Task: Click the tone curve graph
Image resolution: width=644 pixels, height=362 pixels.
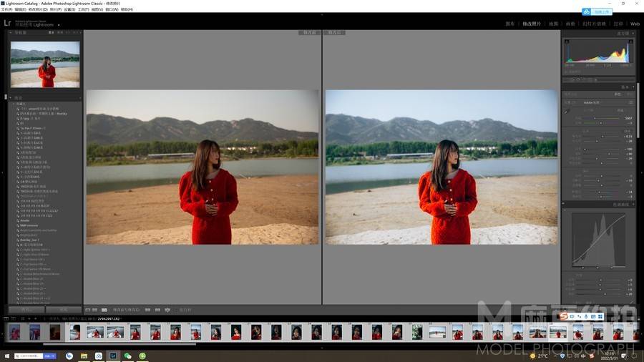Action: [598, 240]
